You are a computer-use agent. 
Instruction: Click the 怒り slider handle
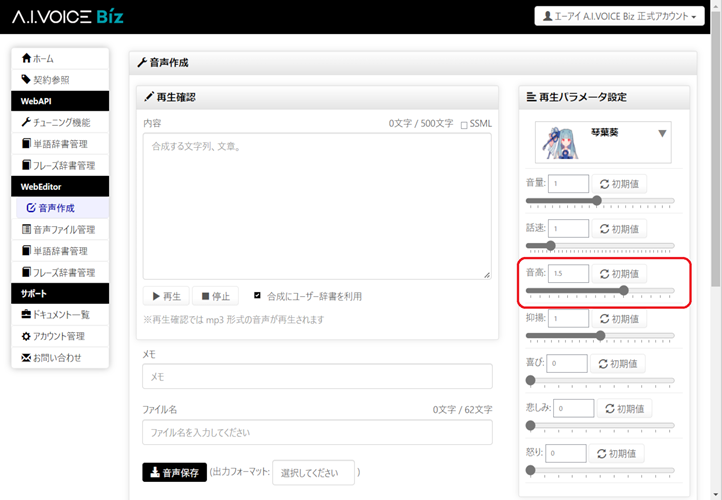530,470
